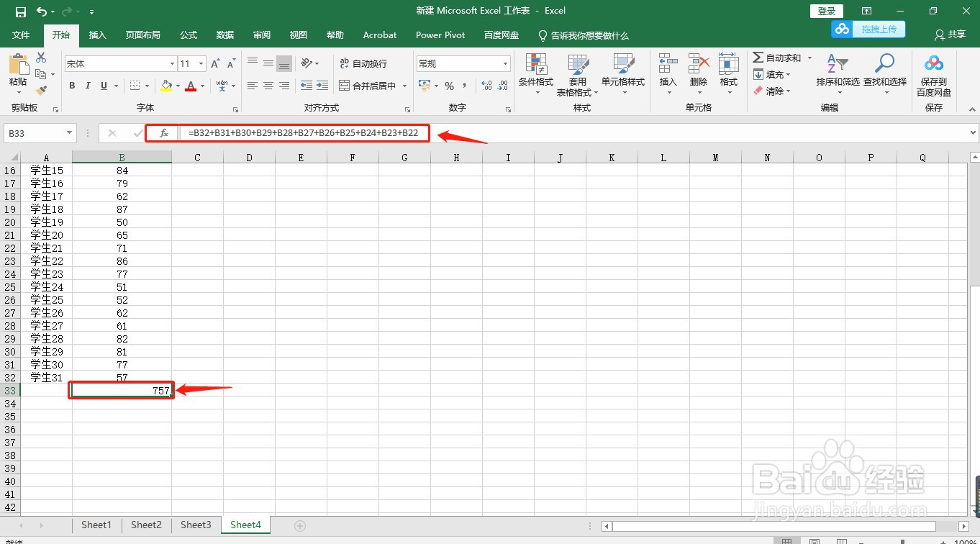Open the number format dropdown (常规)
This screenshot has height=544, width=980.
(x=505, y=64)
